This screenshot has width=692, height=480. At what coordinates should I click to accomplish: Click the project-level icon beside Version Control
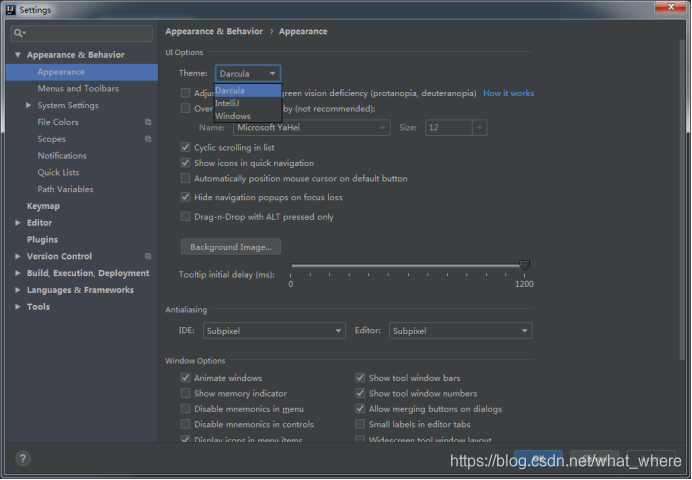tap(148, 256)
